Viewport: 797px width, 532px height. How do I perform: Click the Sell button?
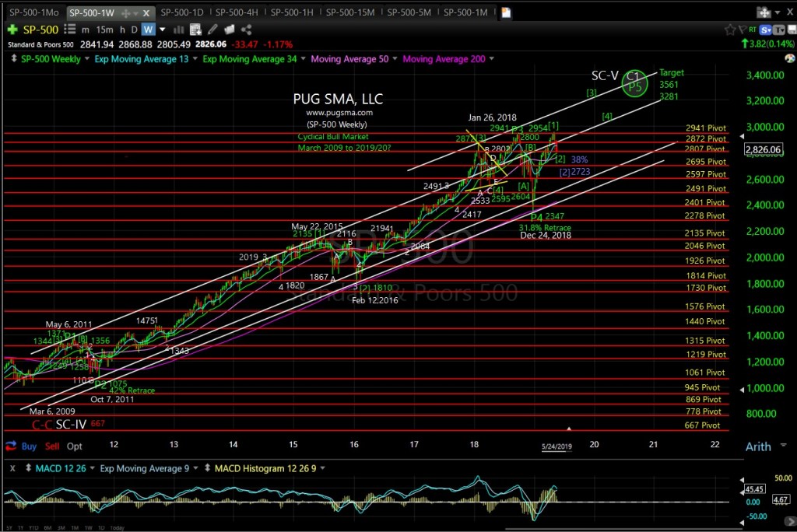click(x=52, y=446)
